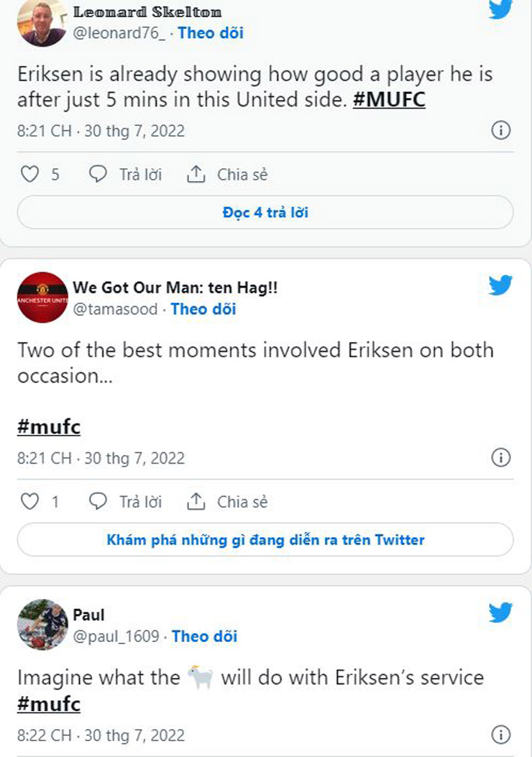
Task: Follow @paul_1609 with 'Theo dõi'
Action: tap(205, 636)
